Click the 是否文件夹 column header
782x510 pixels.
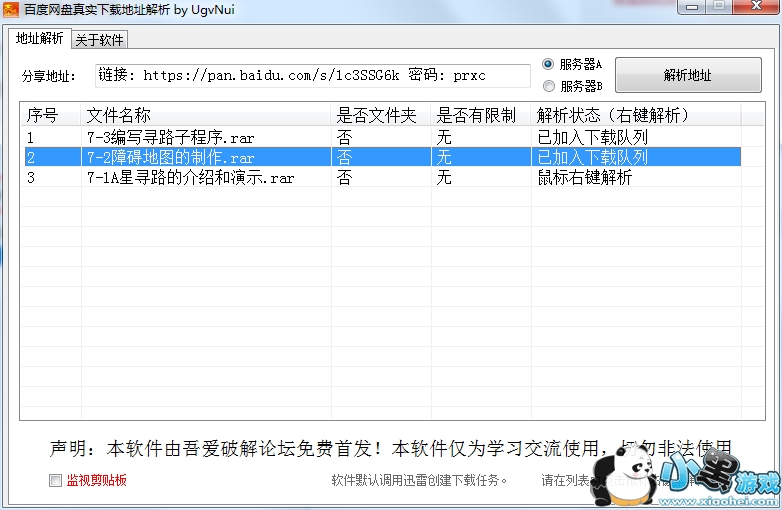tap(381, 115)
